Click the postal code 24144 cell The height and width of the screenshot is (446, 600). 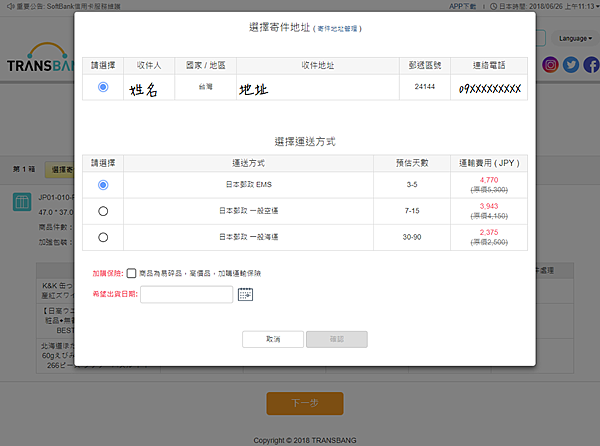425,87
